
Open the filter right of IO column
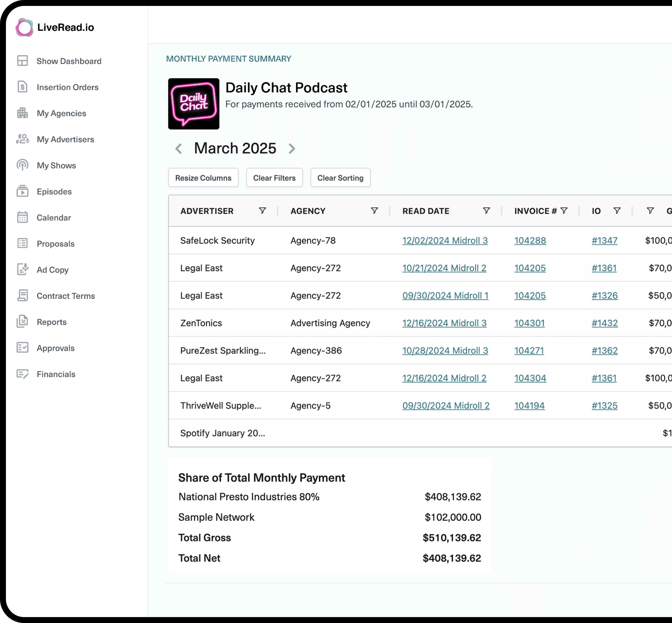(x=650, y=211)
